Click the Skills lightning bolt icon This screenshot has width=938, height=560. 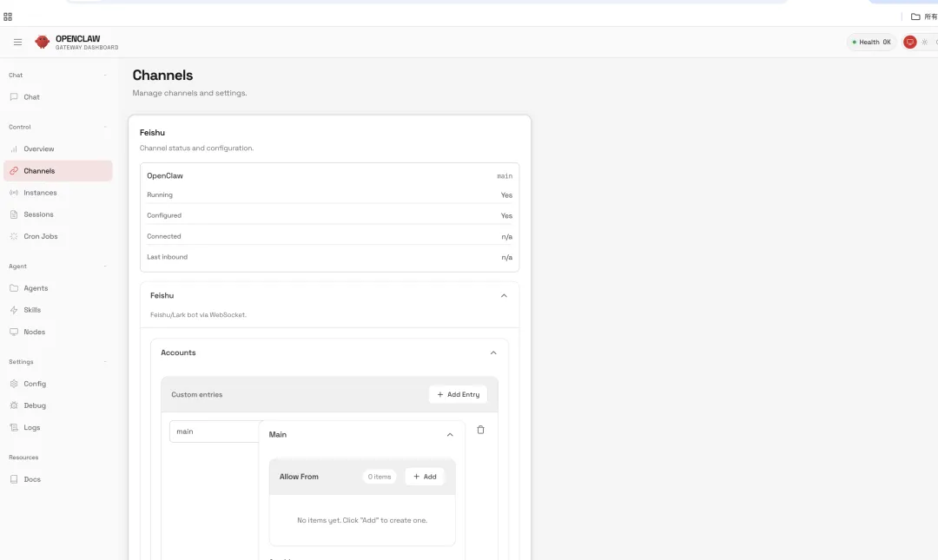pyautogui.click(x=14, y=310)
